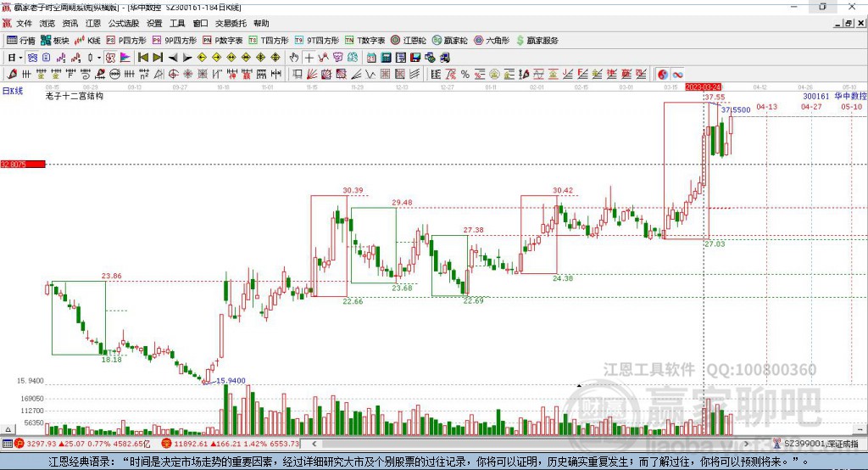Image resolution: width=868 pixels, height=470 pixels.
Task: Select the red target circle tool
Action: [x=173, y=74]
